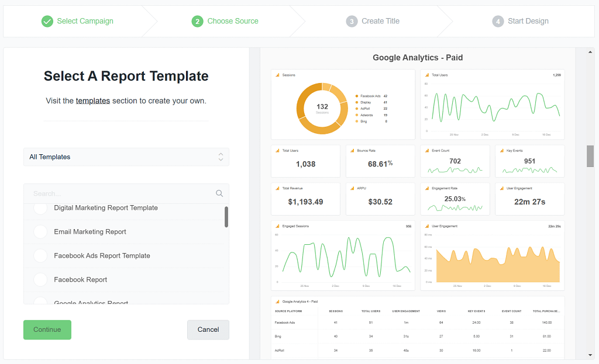Screen dimensions: 599x364
Task: Click the Event Count value 702
Action: (x=455, y=161)
